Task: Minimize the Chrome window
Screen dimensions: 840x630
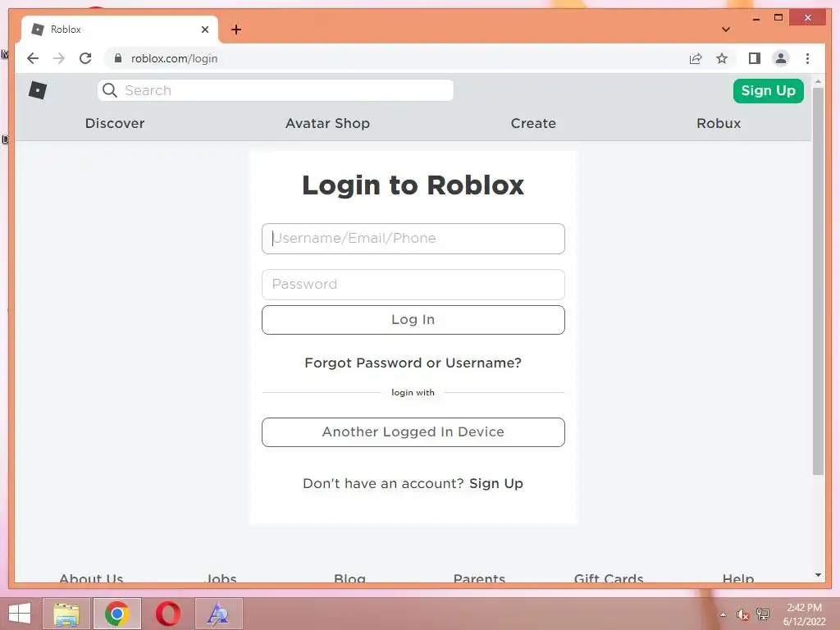Action: coord(756,18)
